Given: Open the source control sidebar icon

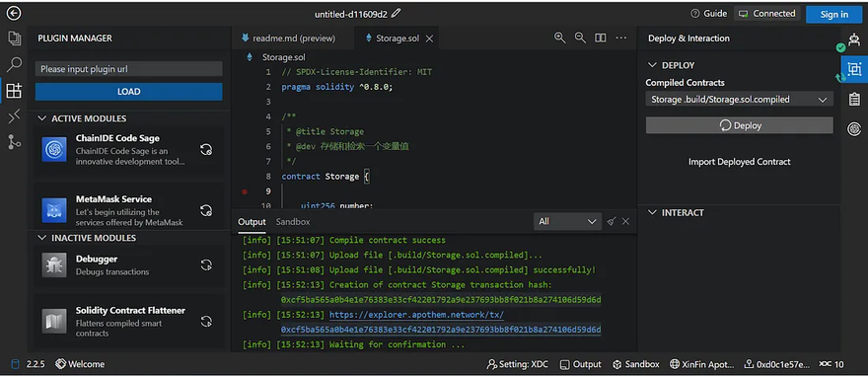Looking at the screenshot, I should click(x=14, y=142).
